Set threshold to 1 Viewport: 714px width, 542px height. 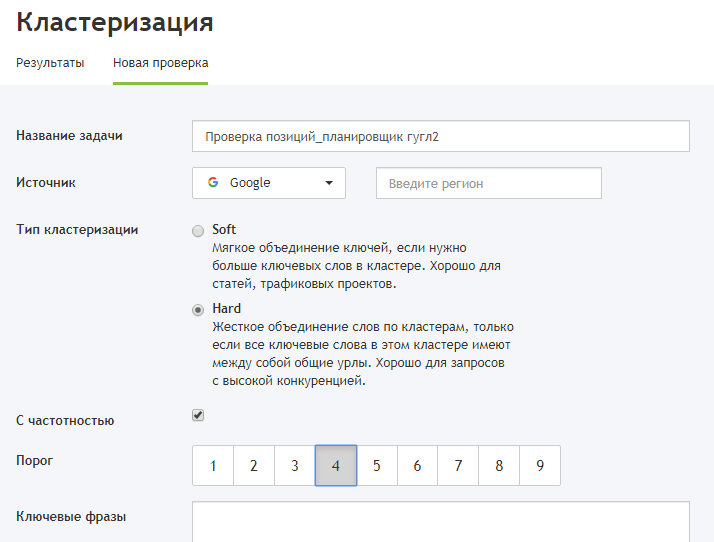[213, 466]
